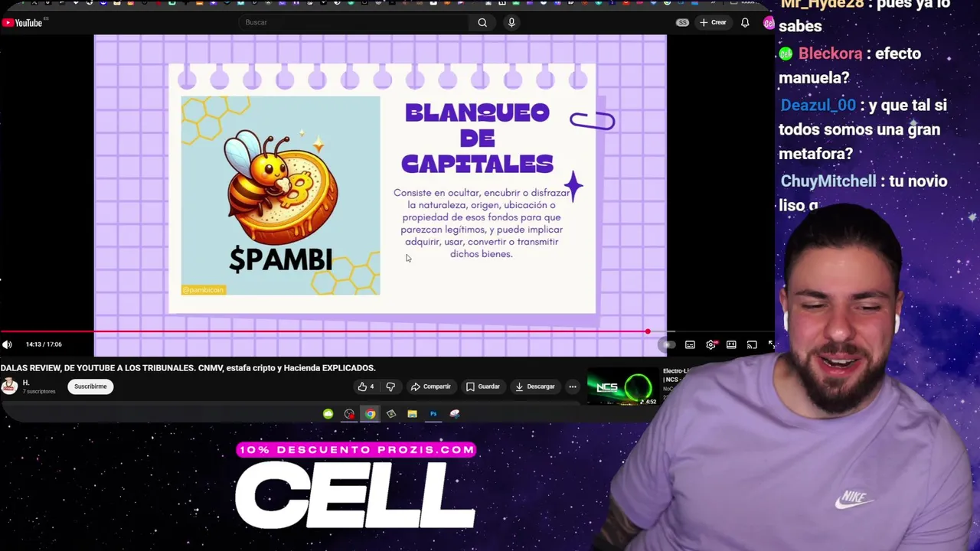This screenshot has width=980, height=551.
Task: Open the taskbar app right of Chrome
Action: 391,414
